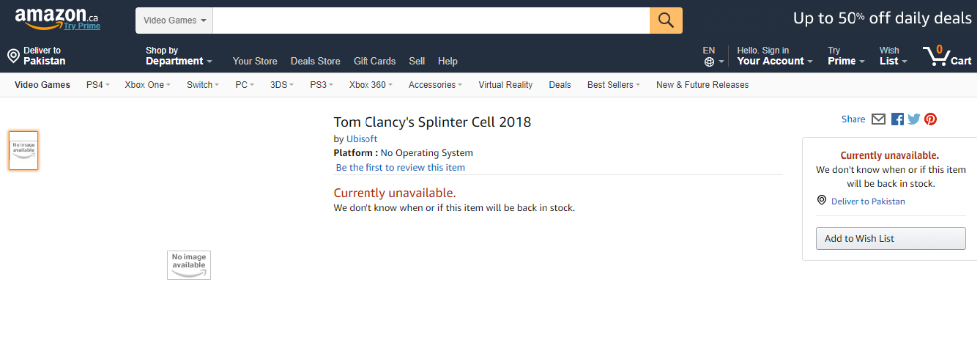Open the Ubisoft brand link
This screenshot has height=337, width=980.
(362, 138)
